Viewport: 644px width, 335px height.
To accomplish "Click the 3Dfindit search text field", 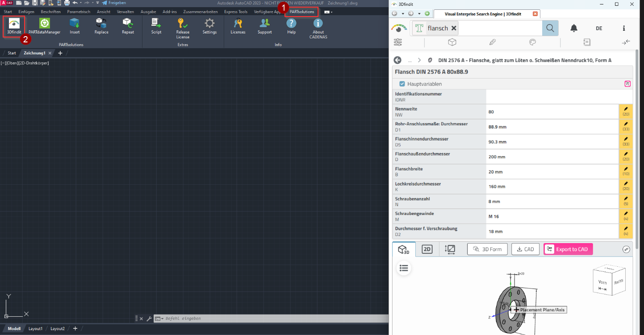I will tap(500, 28).
